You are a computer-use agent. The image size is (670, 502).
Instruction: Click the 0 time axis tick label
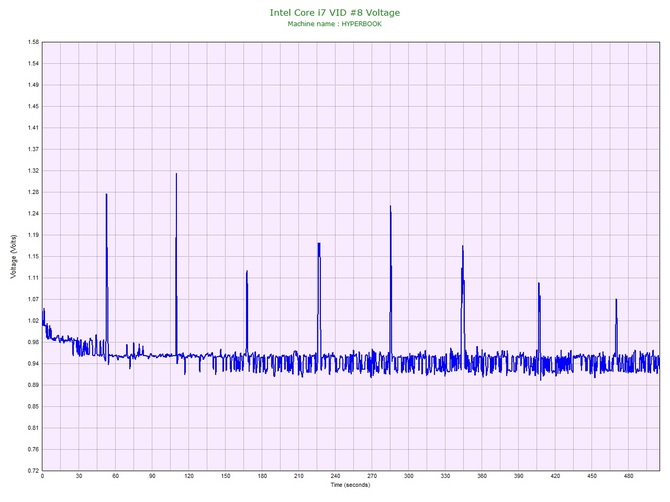pyautogui.click(x=42, y=476)
